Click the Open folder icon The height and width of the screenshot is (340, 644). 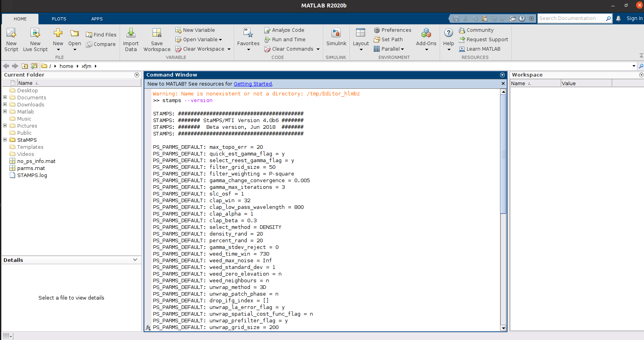click(x=75, y=34)
